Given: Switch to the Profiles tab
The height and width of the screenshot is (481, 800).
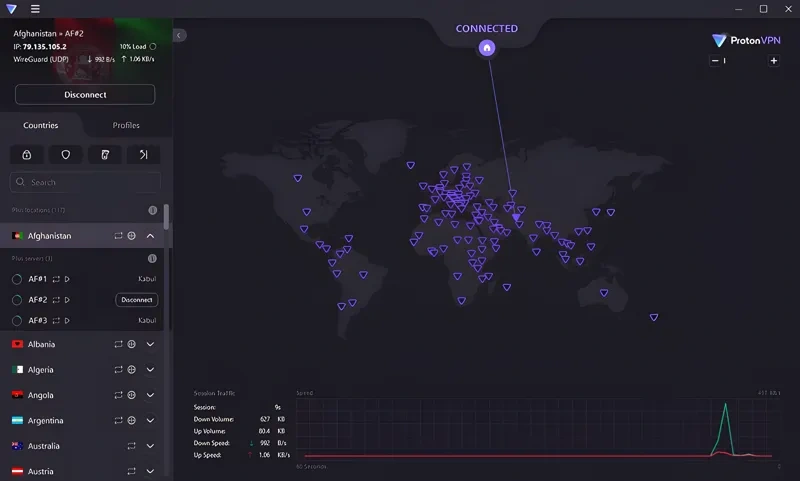Looking at the screenshot, I should point(126,126).
